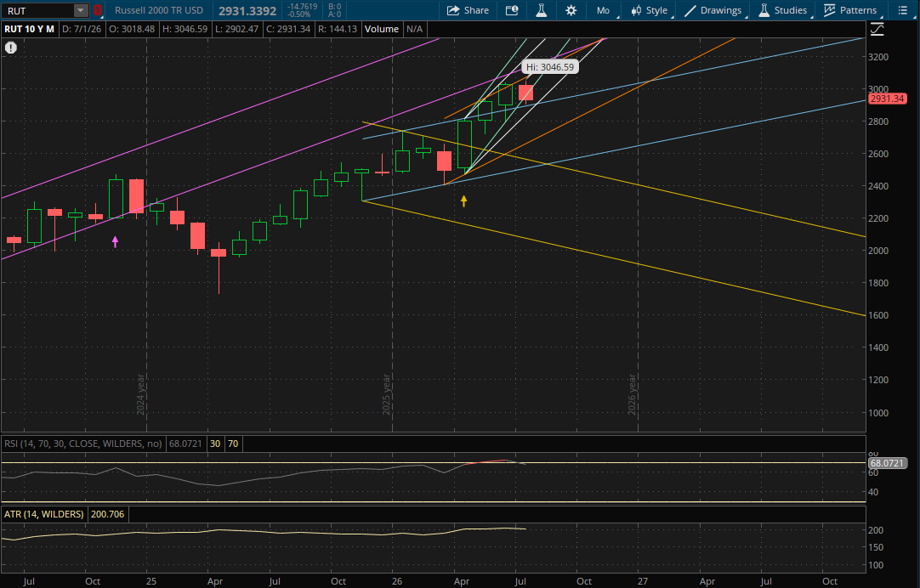Click the D: 7/1/26 date value
The height and width of the screenshot is (588, 920).
pyautogui.click(x=82, y=29)
